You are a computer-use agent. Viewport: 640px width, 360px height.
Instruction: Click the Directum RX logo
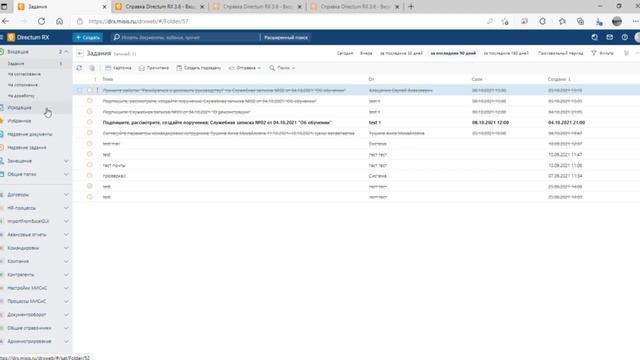[29, 38]
